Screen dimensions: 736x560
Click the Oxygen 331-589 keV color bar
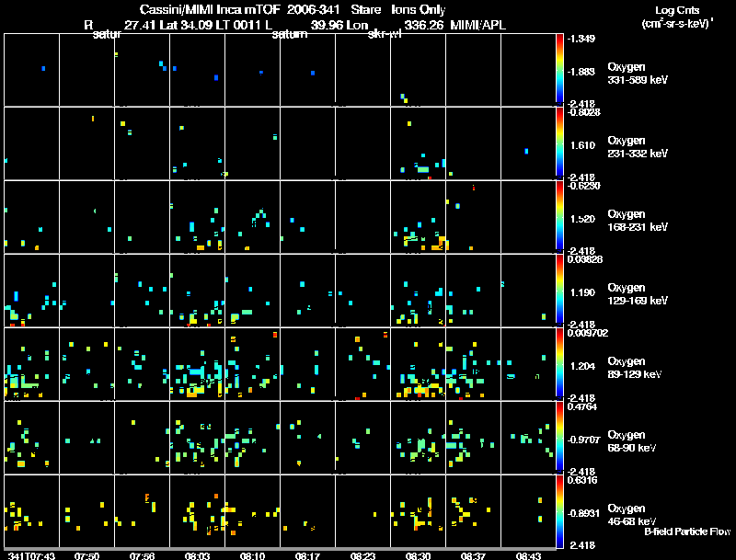tap(559, 68)
